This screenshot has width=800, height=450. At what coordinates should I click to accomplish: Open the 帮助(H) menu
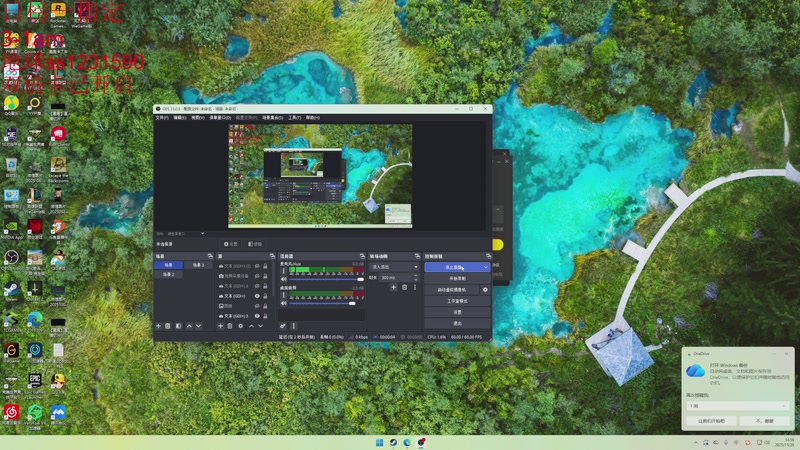coord(313,118)
